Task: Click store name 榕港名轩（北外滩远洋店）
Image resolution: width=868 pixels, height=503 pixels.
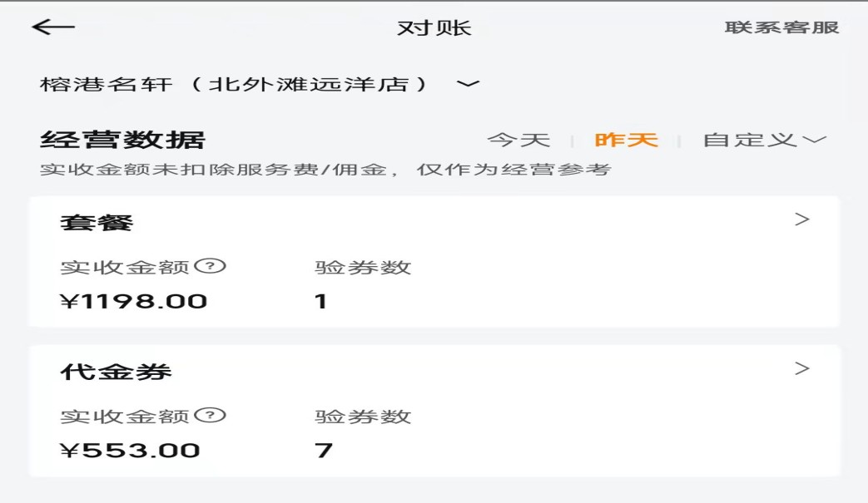Action: (236, 84)
